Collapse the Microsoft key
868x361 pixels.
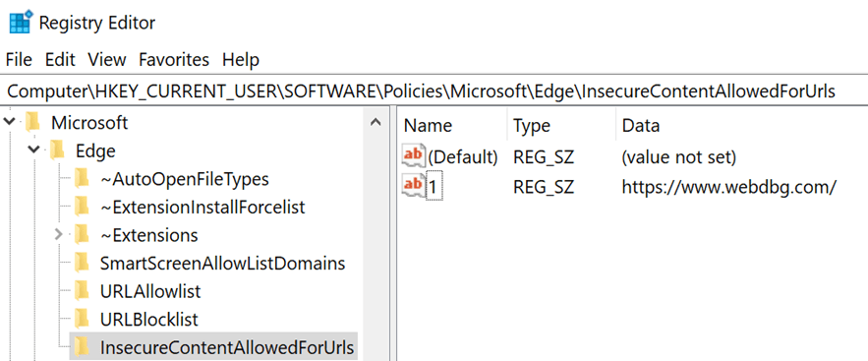click(10, 122)
